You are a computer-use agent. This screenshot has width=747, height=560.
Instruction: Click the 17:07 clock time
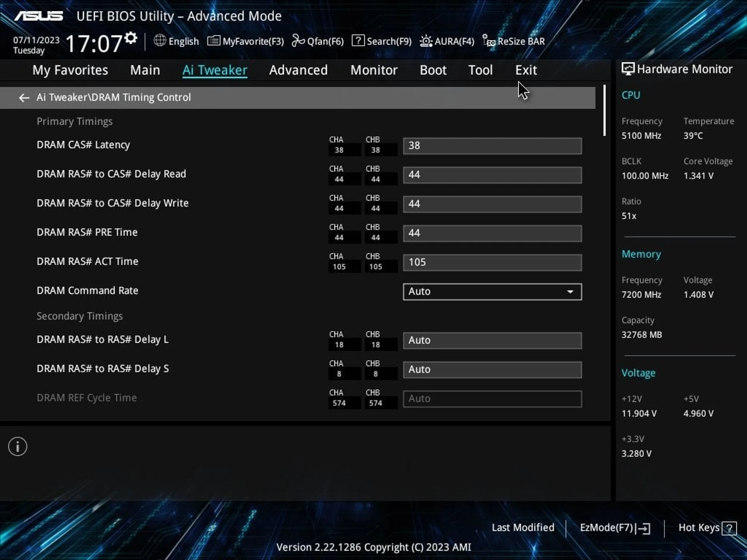[94, 43]
